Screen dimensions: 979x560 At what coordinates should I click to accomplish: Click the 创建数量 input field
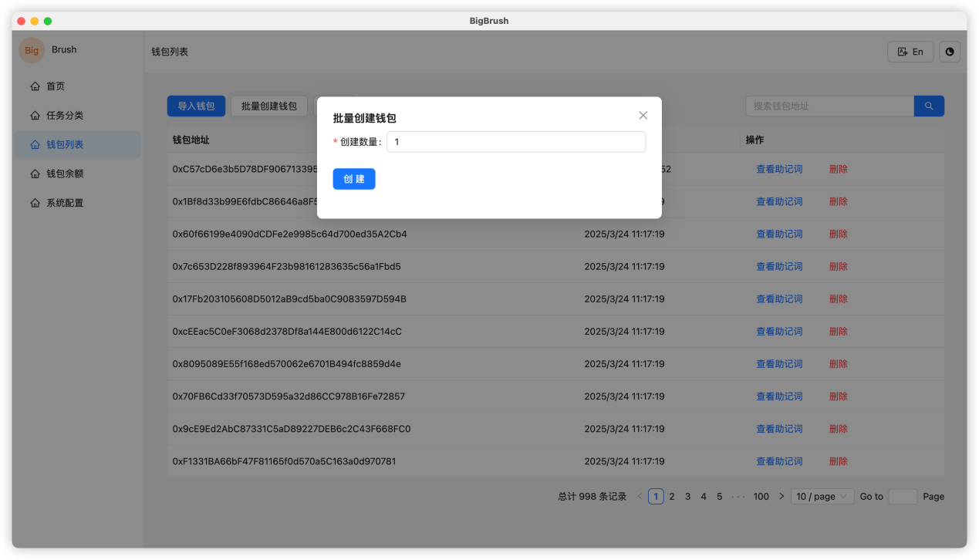[x=515, y=142]
